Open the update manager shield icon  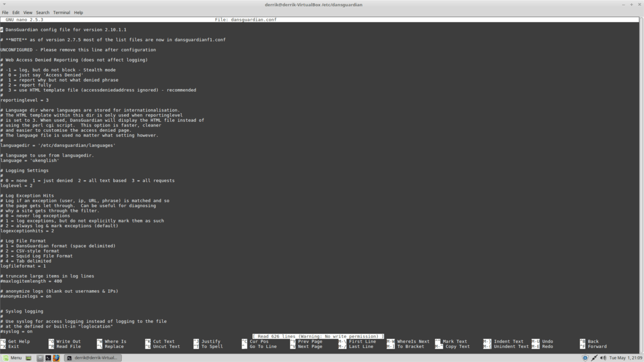pos(584,358)
